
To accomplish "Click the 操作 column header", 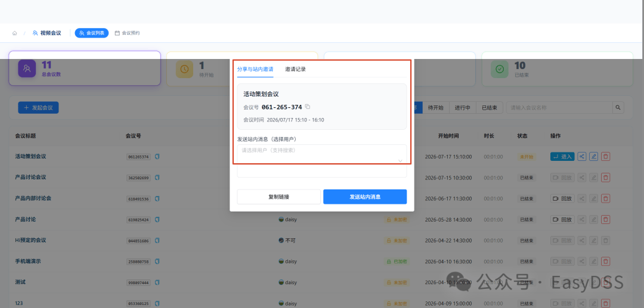I will (555, 136).
